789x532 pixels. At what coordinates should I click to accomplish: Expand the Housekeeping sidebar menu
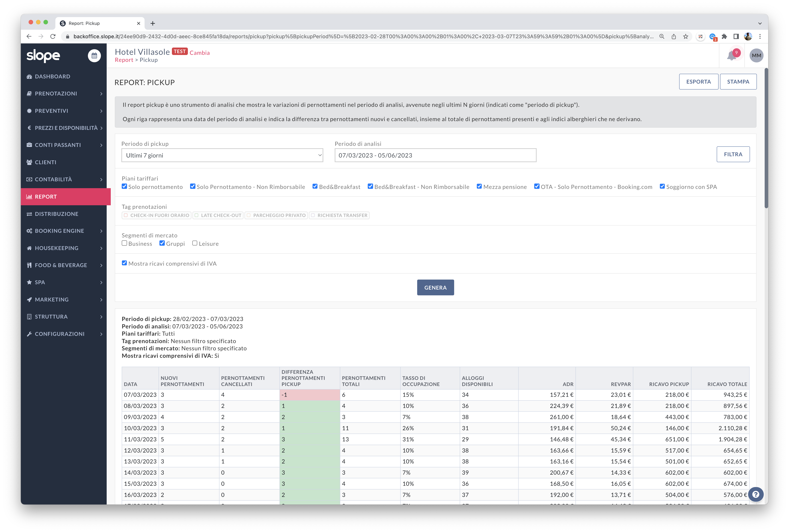point(64,248)
